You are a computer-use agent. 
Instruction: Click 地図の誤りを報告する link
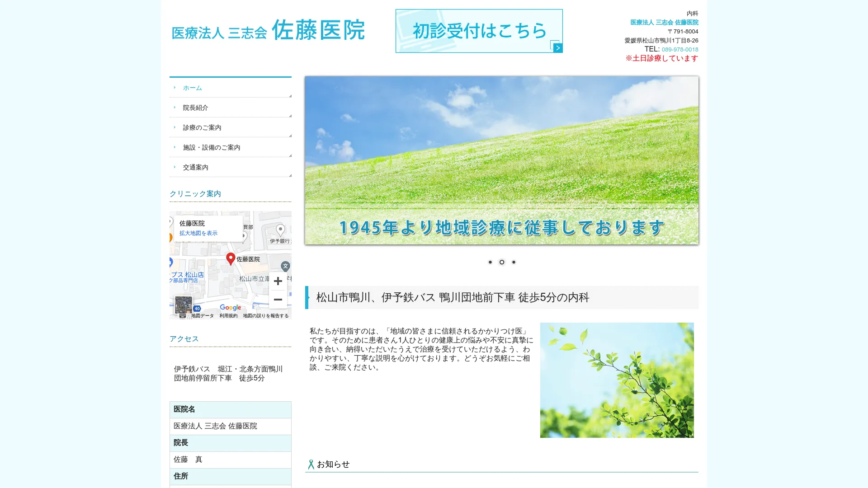265,316
